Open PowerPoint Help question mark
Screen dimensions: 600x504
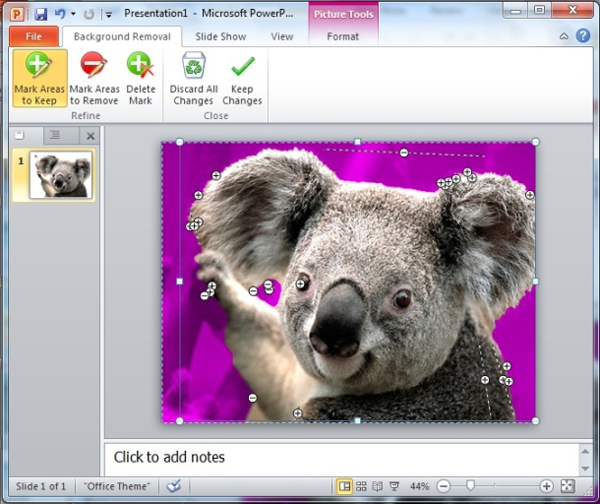(x=583, y=36)
